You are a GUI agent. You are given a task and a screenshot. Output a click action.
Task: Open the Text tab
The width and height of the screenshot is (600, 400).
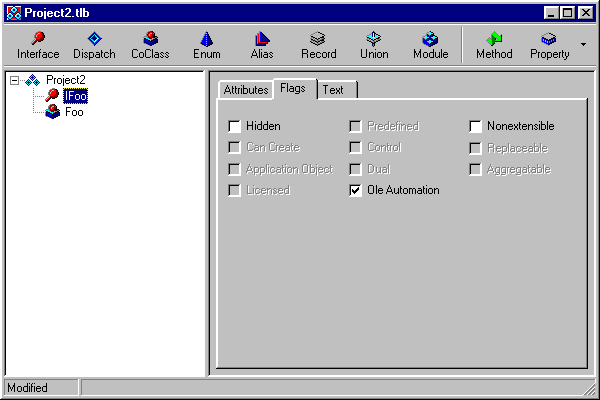click(333, 90)
